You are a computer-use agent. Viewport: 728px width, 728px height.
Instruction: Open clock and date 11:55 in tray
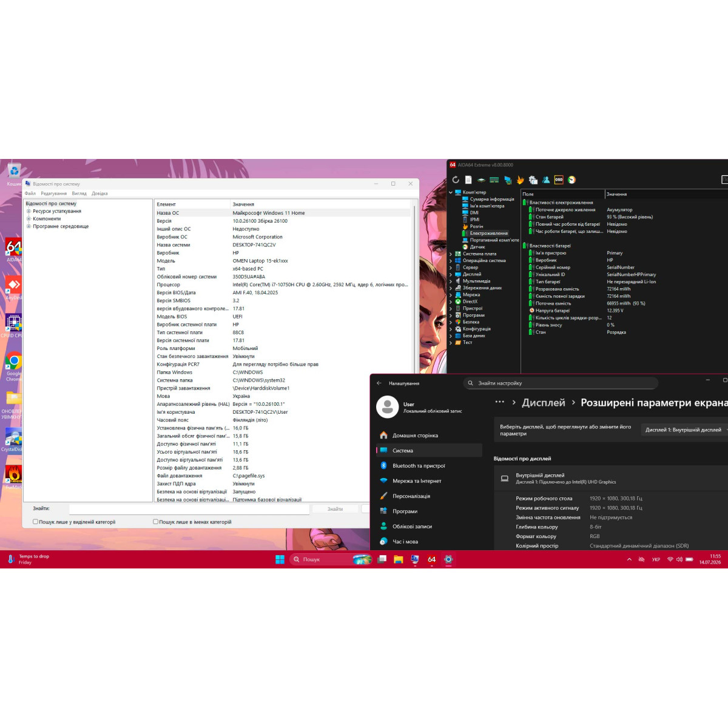710,559
